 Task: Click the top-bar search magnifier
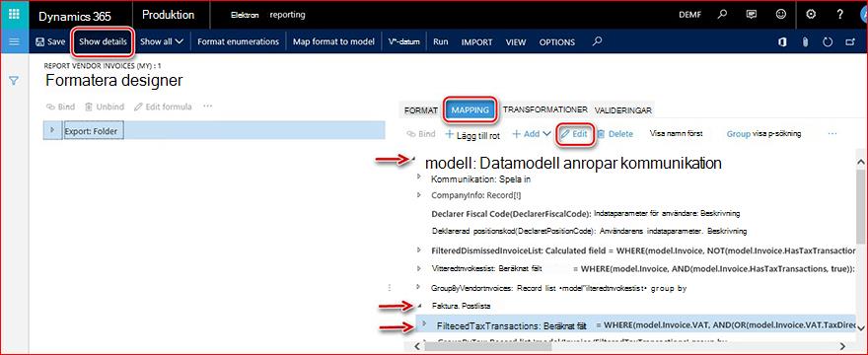pos(722,15)
